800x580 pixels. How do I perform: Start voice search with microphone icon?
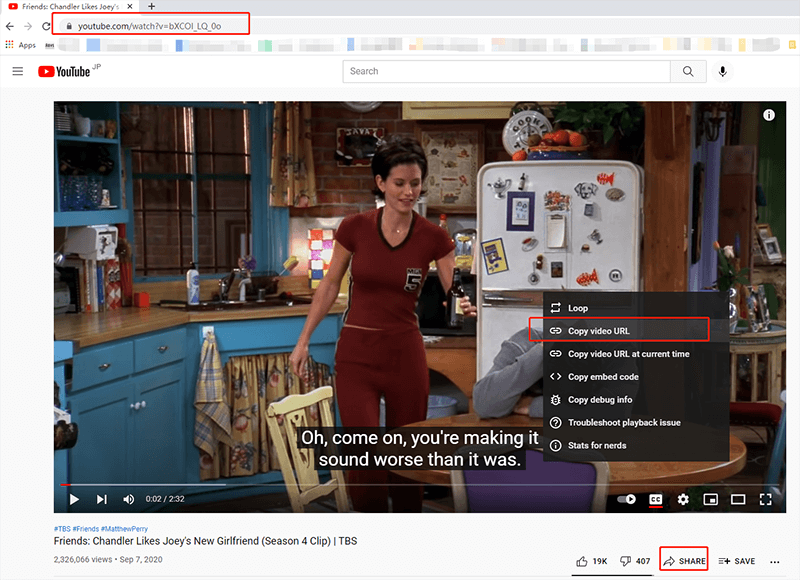(722, 71)
